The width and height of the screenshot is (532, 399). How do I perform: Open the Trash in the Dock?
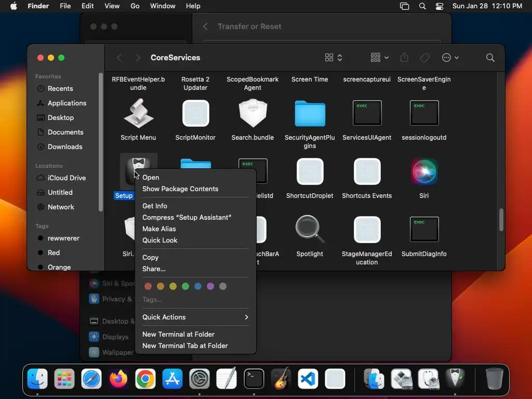pos(495,378)
